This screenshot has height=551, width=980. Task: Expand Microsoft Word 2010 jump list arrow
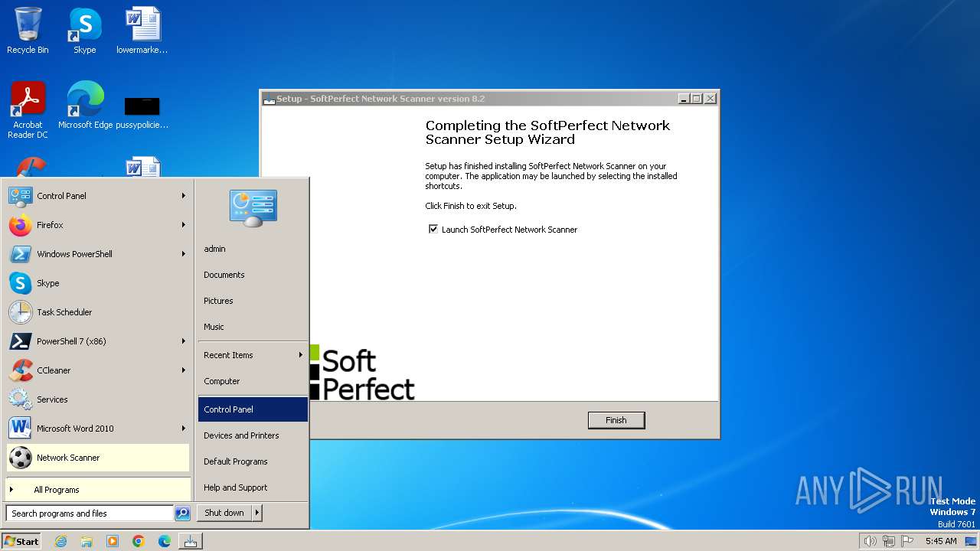184,429
